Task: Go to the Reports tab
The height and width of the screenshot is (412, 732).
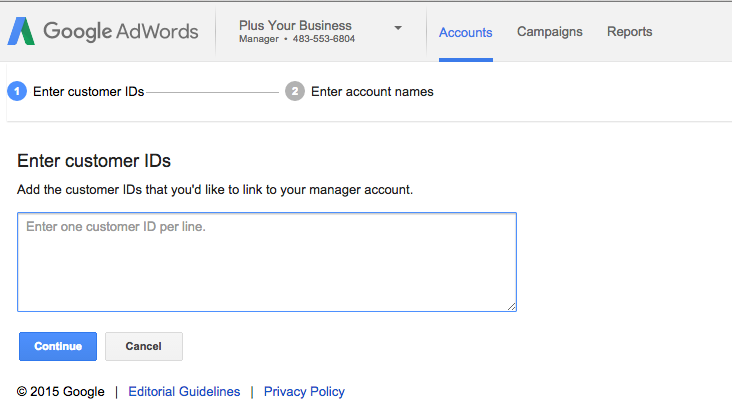Action: pos(629,32)
